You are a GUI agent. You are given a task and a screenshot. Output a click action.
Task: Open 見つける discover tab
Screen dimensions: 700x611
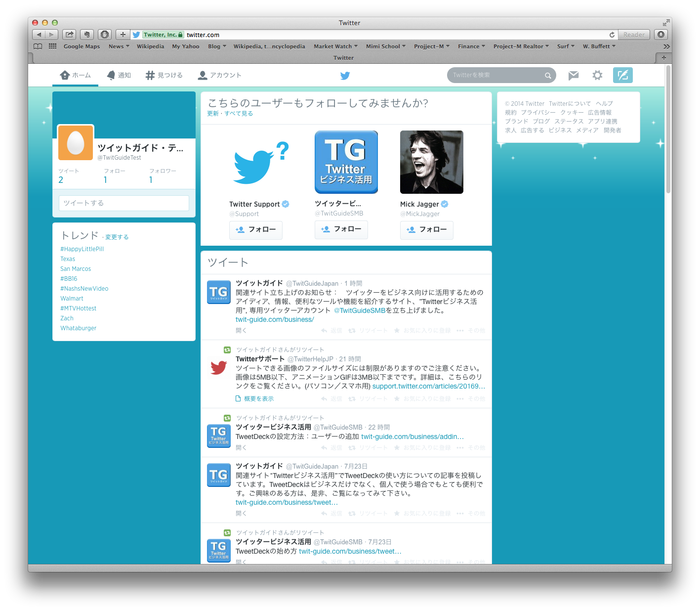164,75
